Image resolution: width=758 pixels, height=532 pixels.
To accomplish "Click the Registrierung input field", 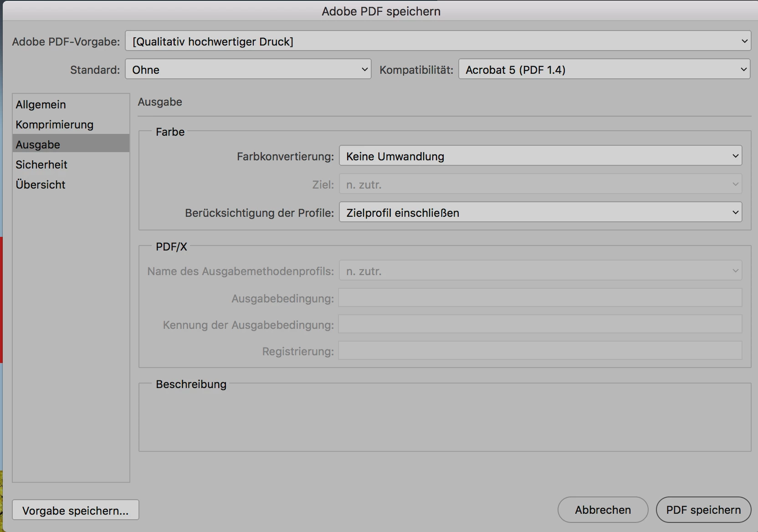I will pyautogui.click(x=540, y=351).
